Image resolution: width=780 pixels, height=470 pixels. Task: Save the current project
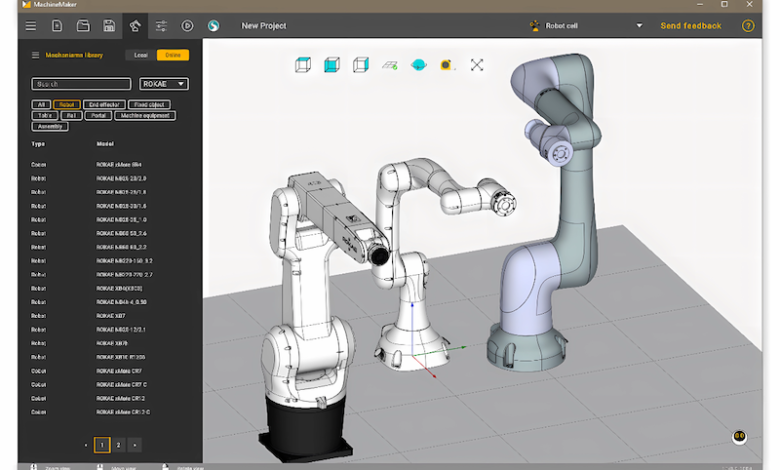(109, 26)
